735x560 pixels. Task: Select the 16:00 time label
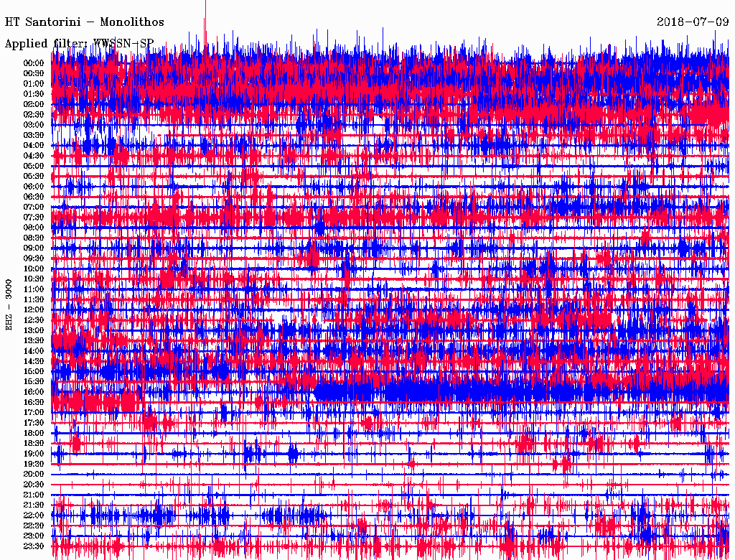[34, 392]
